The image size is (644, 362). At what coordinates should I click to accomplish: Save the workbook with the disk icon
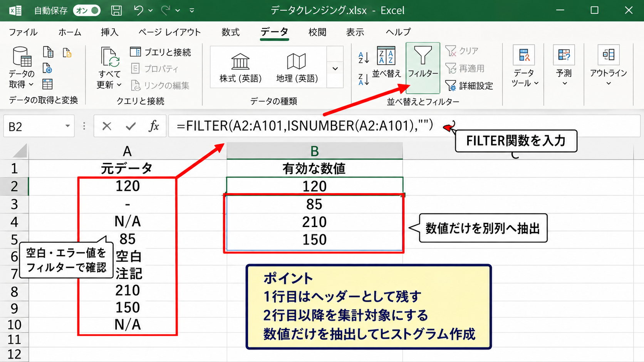[x=116, y=10]
